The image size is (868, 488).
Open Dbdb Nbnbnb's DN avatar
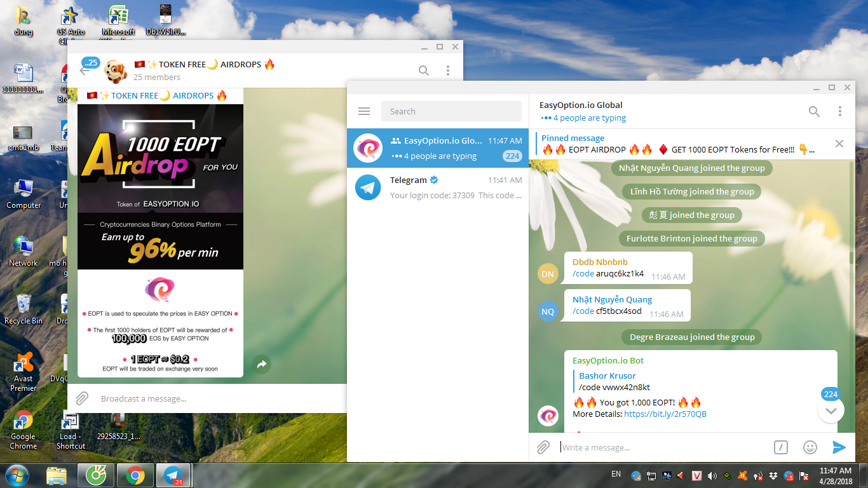pos(548,274)
